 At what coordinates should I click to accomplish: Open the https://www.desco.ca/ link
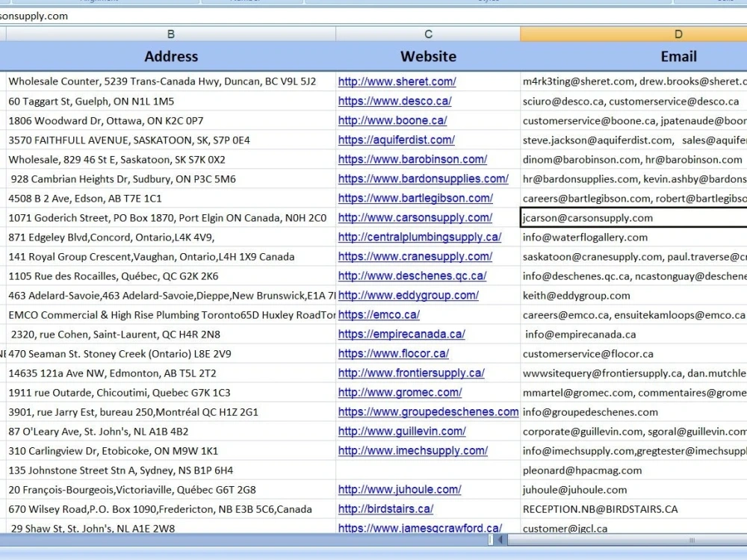tap(394, 101)
